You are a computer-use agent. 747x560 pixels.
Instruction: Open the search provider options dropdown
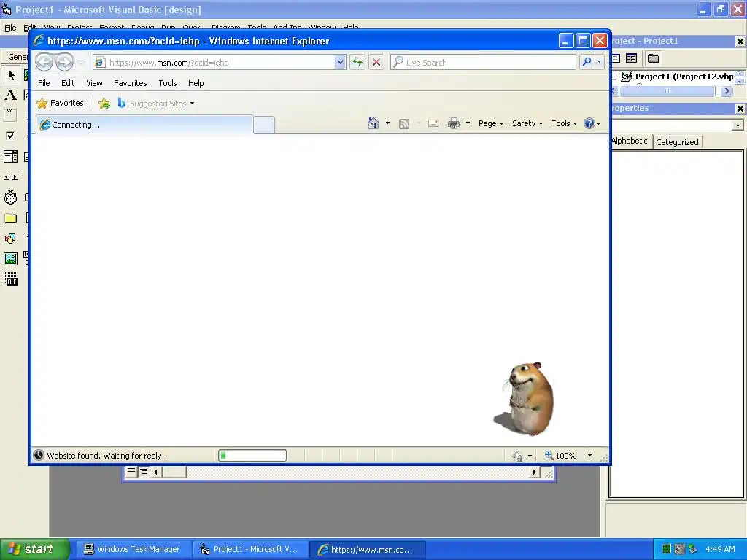click(600, 62)
